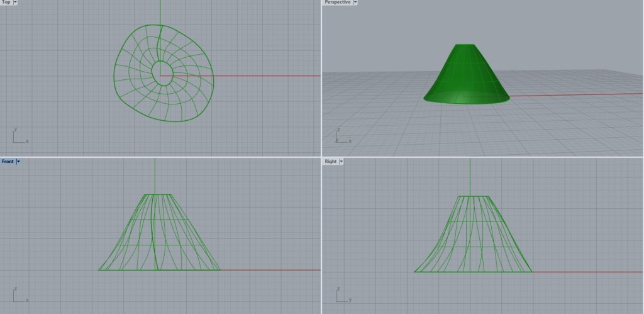Expand the Perspective viewport dropdown arrow
This screenshot has width=644, height=314.
355,3
